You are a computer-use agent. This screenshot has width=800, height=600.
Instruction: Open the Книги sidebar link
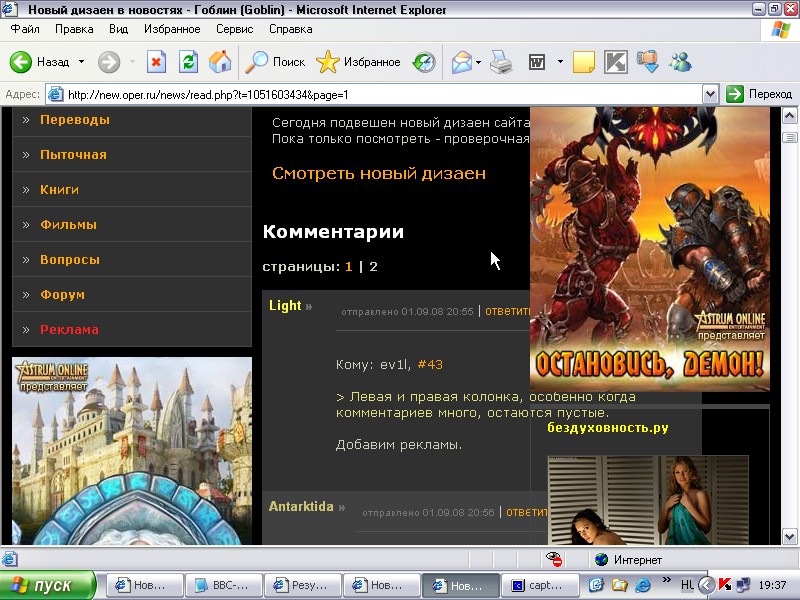tap(59, 190)
